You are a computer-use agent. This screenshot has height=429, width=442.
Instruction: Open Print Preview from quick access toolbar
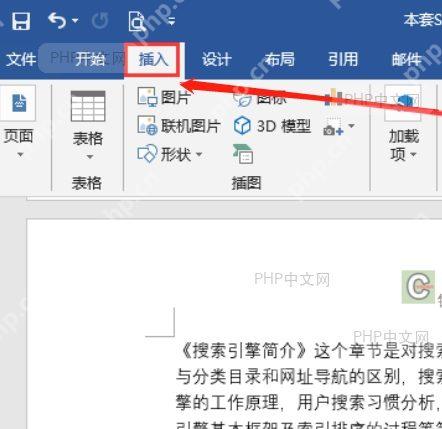click(x=137, y=21)
